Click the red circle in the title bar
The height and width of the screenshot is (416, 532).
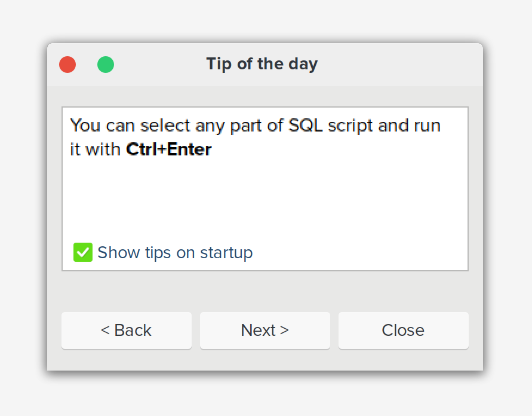[67, 64]
